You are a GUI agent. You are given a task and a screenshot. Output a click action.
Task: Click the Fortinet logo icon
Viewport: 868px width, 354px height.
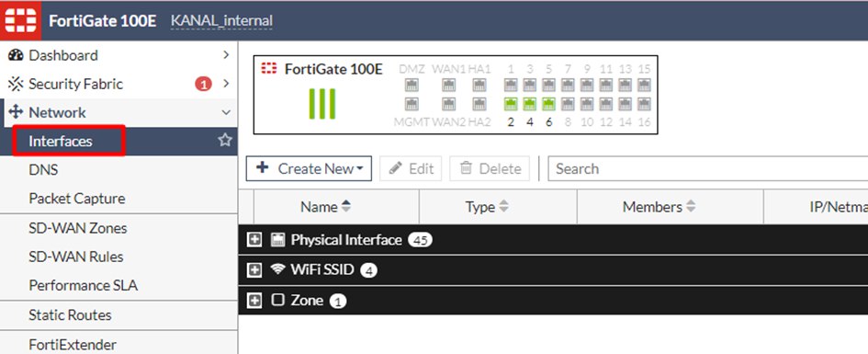click(x=20, y=20)
